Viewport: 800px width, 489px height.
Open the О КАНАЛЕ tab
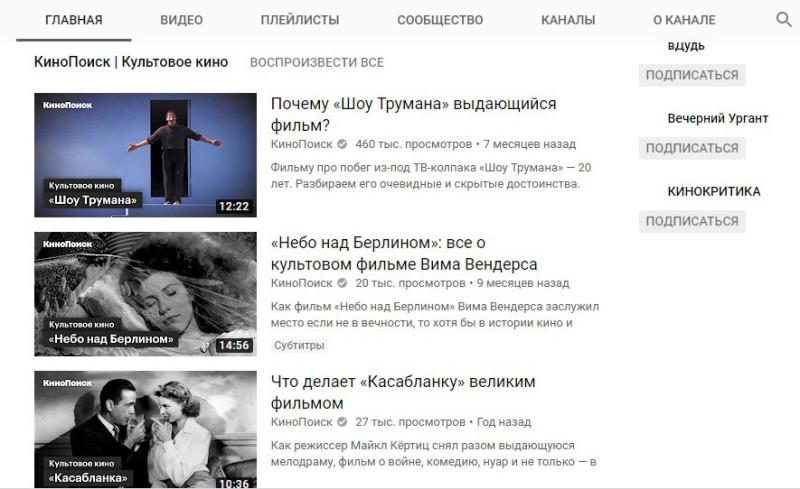point(684,20)
